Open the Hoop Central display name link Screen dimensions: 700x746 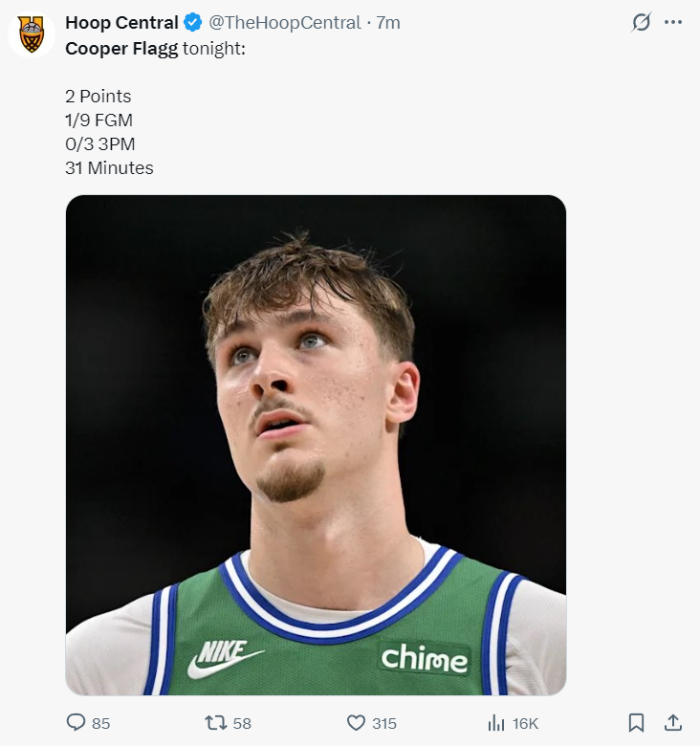pyautogui.click(x=121, y=22)
